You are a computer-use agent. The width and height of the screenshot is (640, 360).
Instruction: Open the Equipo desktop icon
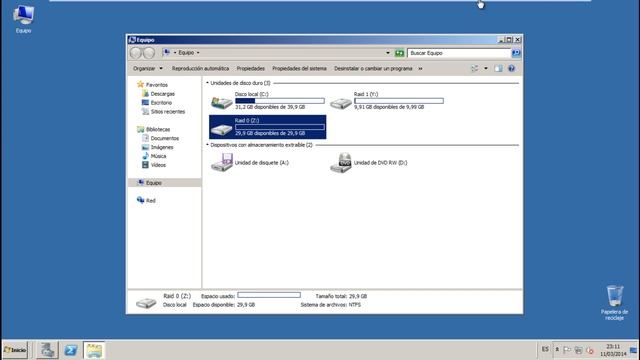(23, 18)
